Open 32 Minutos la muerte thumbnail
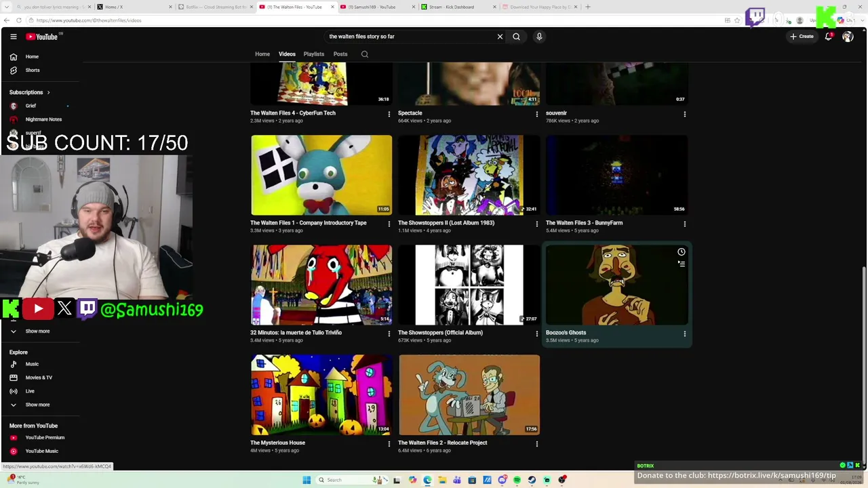Viewport: 868px width, 488px height. tap(321, 285)
